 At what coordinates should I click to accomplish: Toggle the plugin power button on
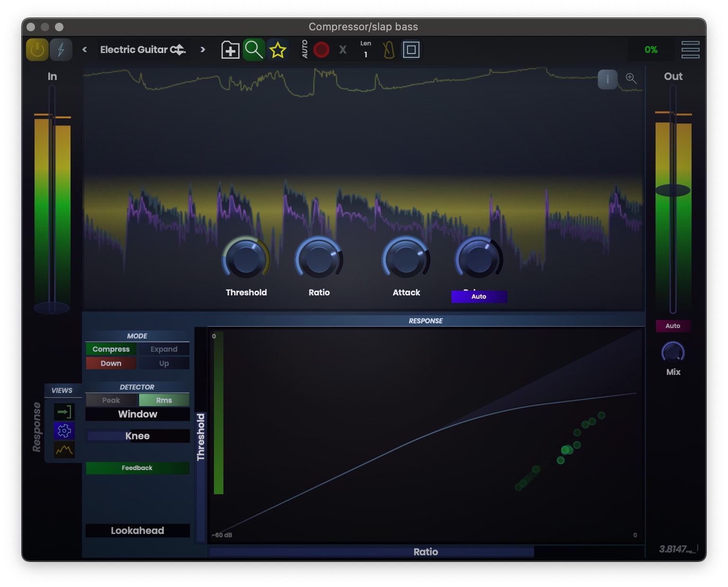click(36, 49)
